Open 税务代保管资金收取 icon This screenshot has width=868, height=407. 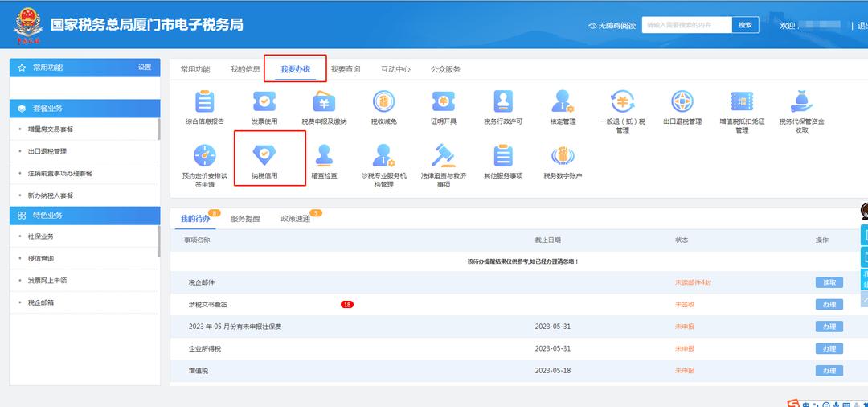801,102
